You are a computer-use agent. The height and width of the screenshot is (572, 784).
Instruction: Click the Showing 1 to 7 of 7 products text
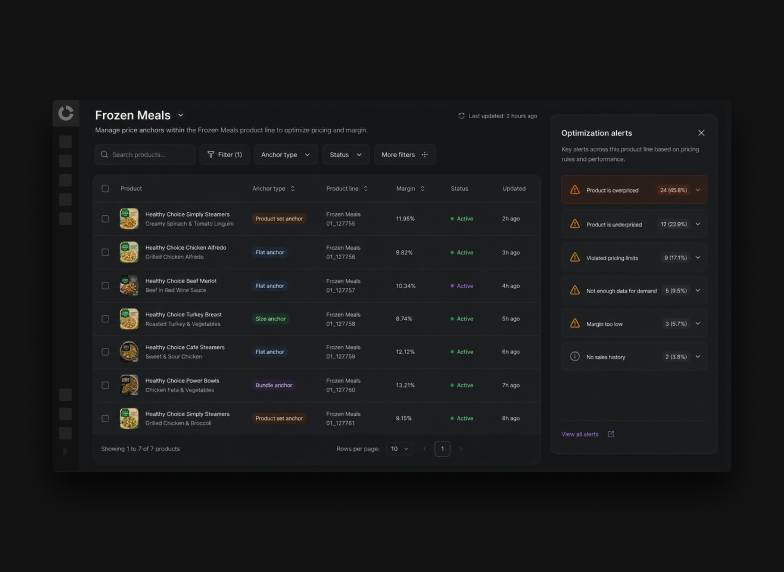point(140,449)
